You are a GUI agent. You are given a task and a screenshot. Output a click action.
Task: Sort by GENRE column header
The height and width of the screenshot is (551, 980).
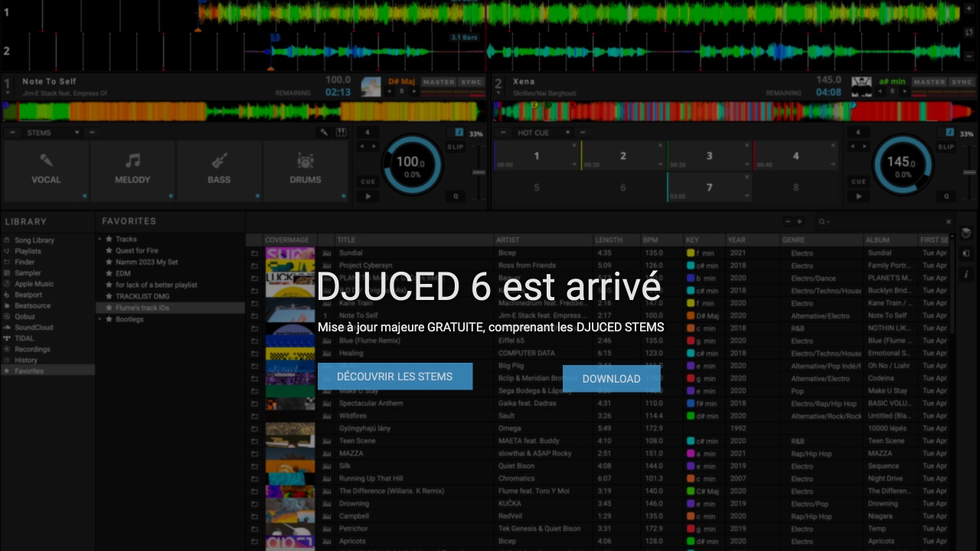[x=822, y=240]
